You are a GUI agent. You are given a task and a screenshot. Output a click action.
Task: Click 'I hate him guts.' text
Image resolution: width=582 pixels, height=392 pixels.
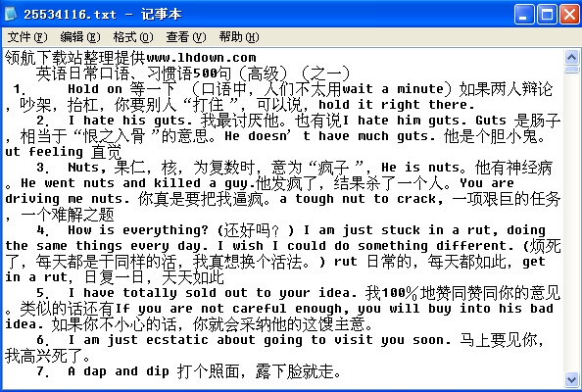coord(405,121)
